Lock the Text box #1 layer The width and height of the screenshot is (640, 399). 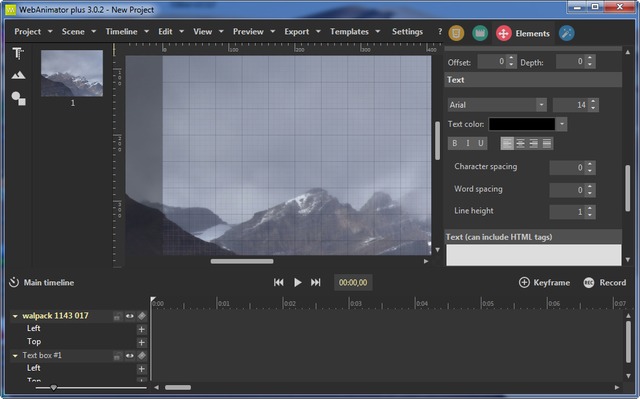point(118,356)
